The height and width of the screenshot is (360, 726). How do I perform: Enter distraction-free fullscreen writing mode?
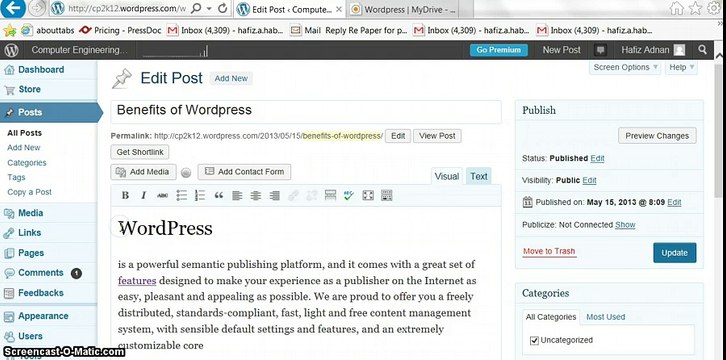pyautogui.click(x=368, y=196)
